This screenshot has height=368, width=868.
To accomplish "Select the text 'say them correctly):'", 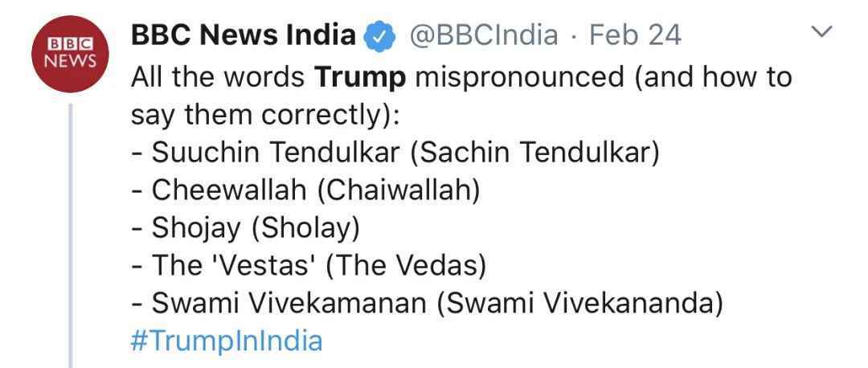I will (x=265, y=117).
